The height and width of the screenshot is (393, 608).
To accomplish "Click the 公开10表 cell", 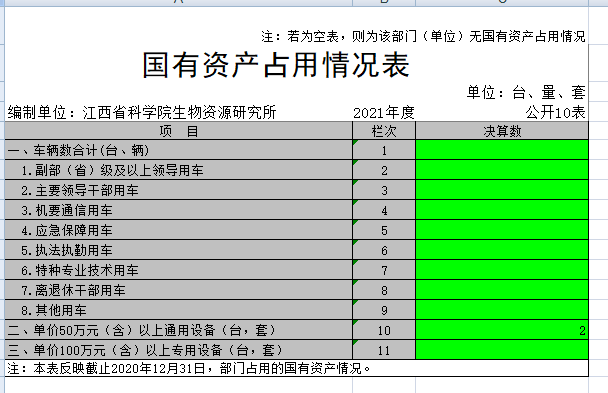I will tap(555, 112).
